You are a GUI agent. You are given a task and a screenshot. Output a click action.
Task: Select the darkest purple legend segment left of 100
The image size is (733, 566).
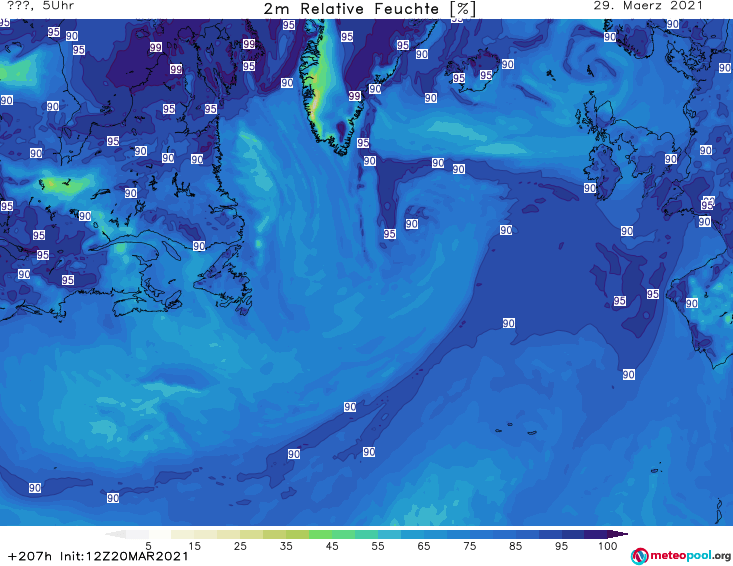point(596,534)
